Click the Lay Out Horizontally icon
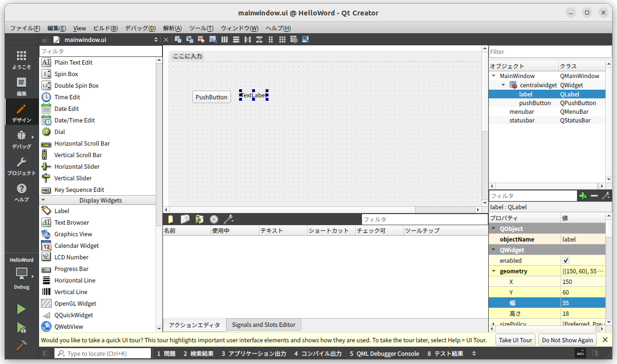Screen dimensions: 617x364 point(224,39)
